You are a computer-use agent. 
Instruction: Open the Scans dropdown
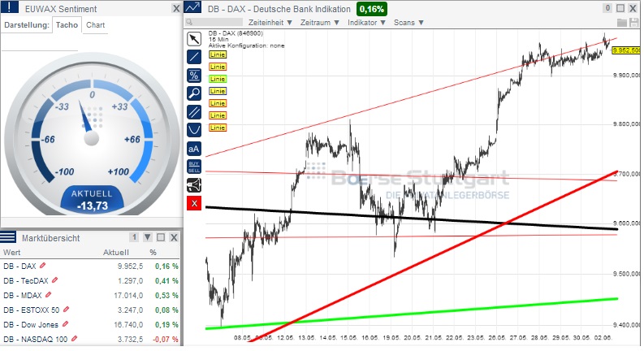pos(408,23)
